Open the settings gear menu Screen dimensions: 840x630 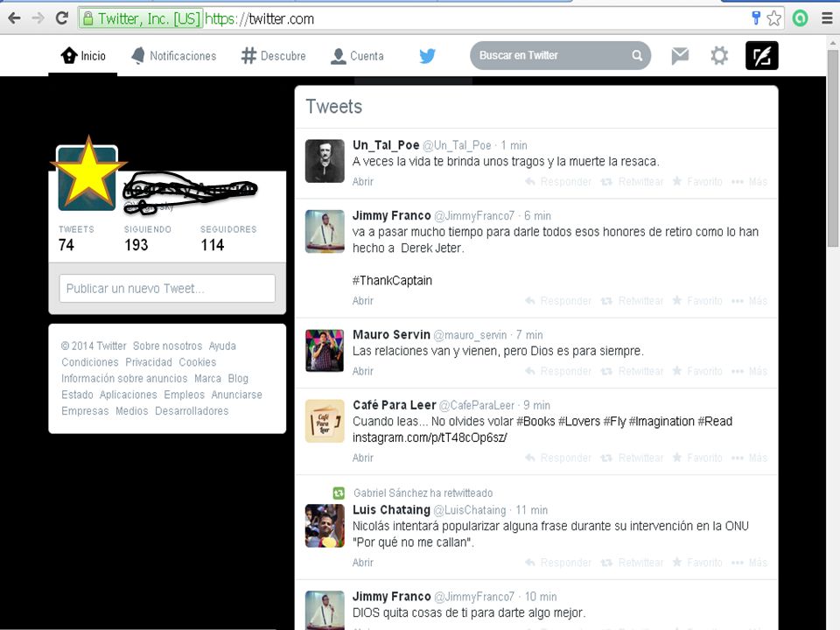tap(719, 56)
